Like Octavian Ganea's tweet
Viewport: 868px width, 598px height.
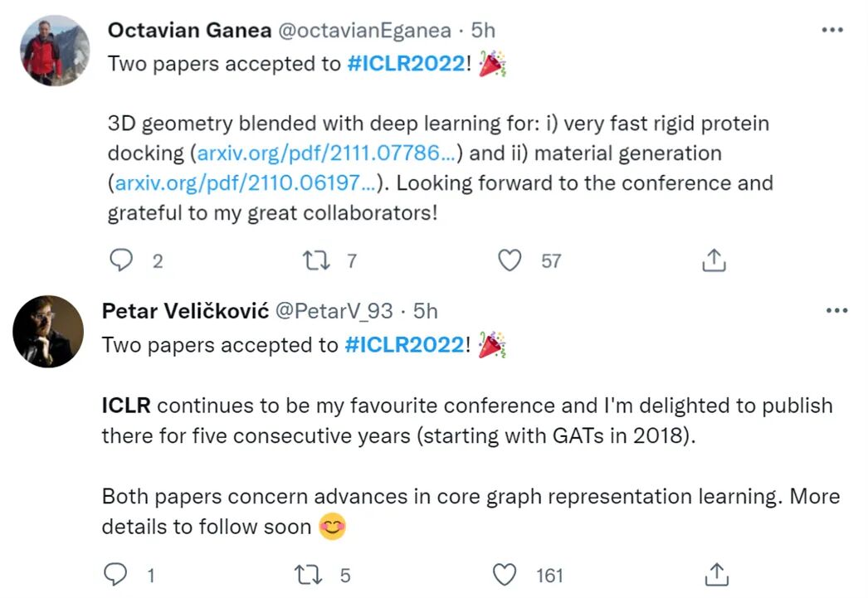tap(510, 260)
